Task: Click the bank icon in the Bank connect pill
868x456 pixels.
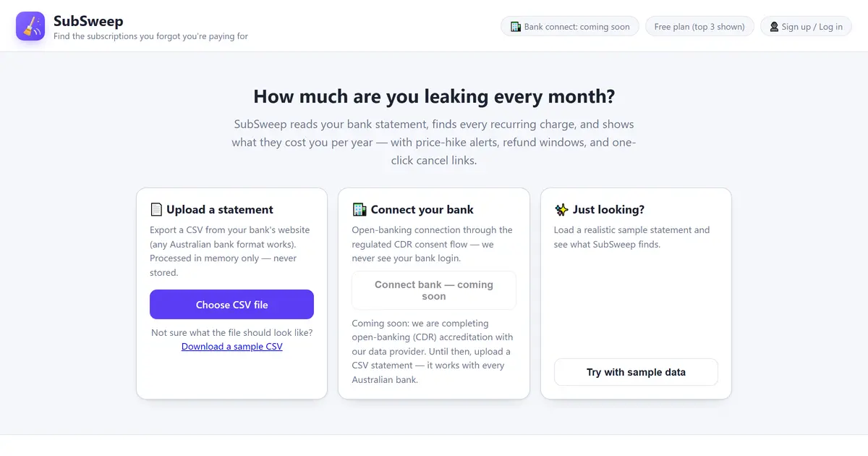Action: click(516, 27)
